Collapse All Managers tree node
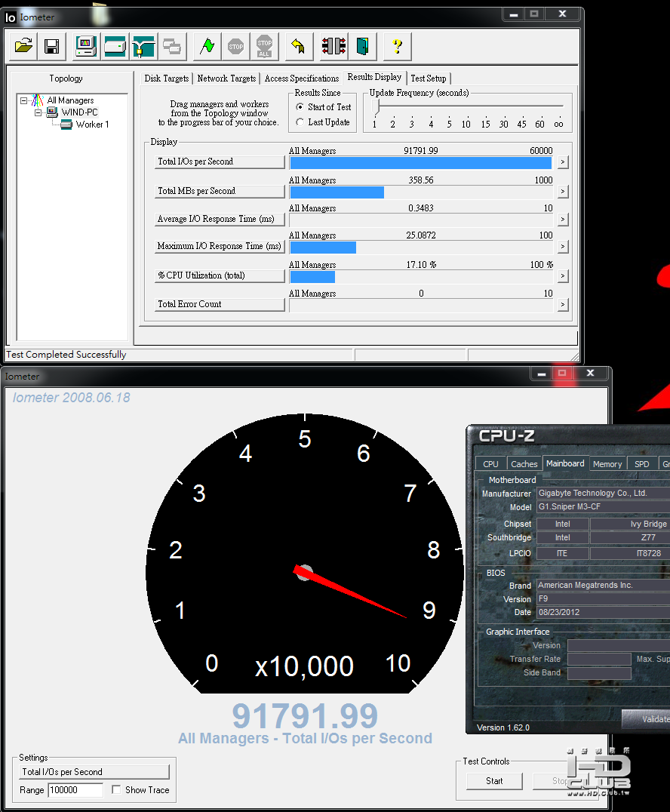 pyautogui.click(x=24, y=100)
